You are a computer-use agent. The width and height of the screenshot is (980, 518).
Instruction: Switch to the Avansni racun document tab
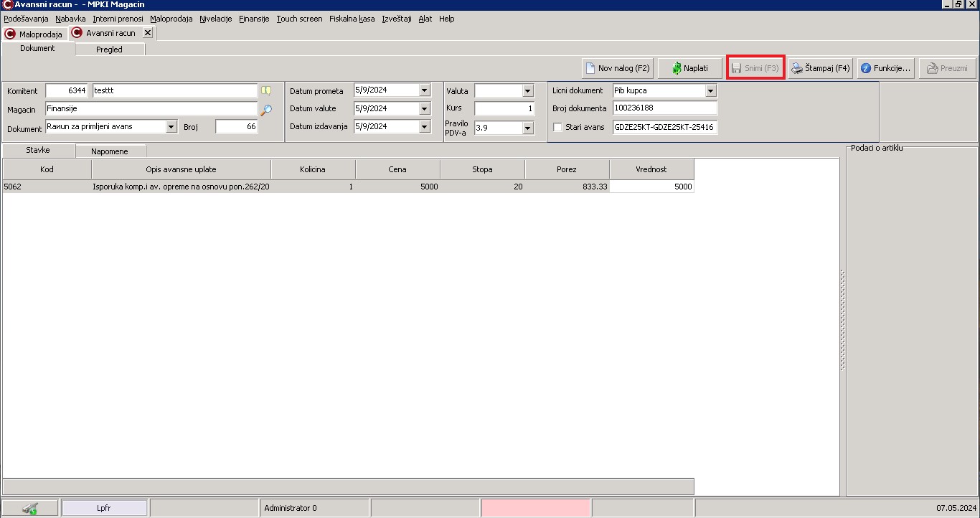point(110,33)
